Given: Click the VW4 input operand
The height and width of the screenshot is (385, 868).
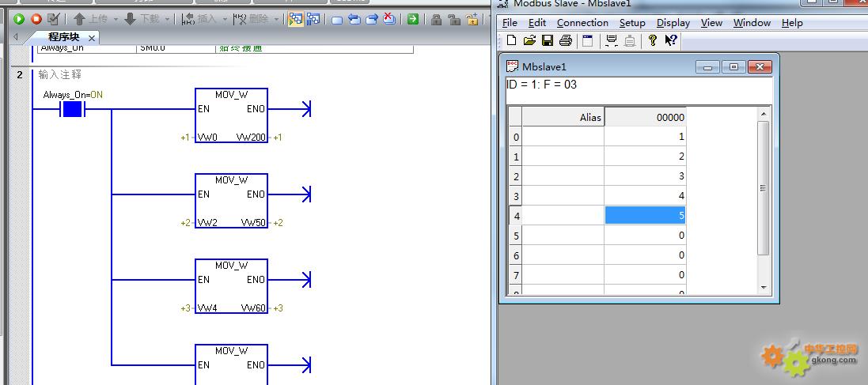Looking at the screenshot, I should point(207,308).
